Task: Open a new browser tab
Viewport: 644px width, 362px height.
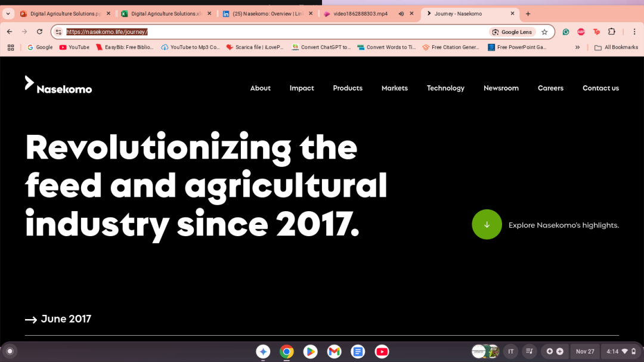Action: point(528,14)
